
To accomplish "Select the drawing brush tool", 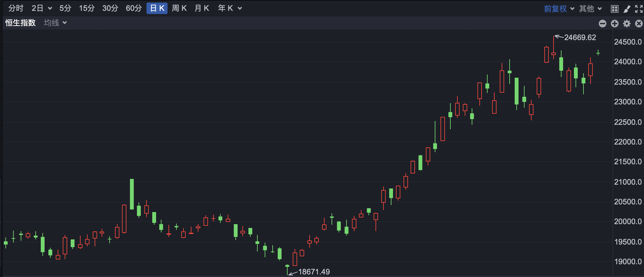I will 627,9.
